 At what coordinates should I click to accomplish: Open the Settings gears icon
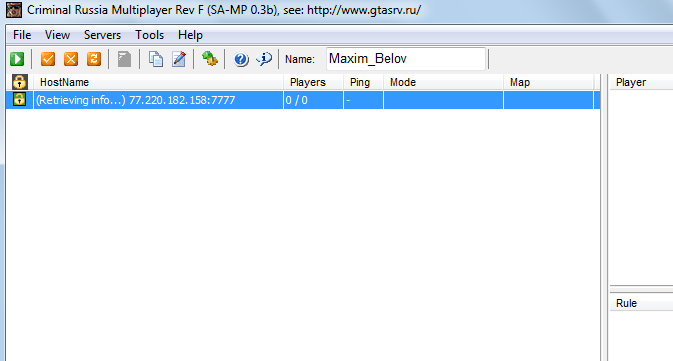coord(209,59)
